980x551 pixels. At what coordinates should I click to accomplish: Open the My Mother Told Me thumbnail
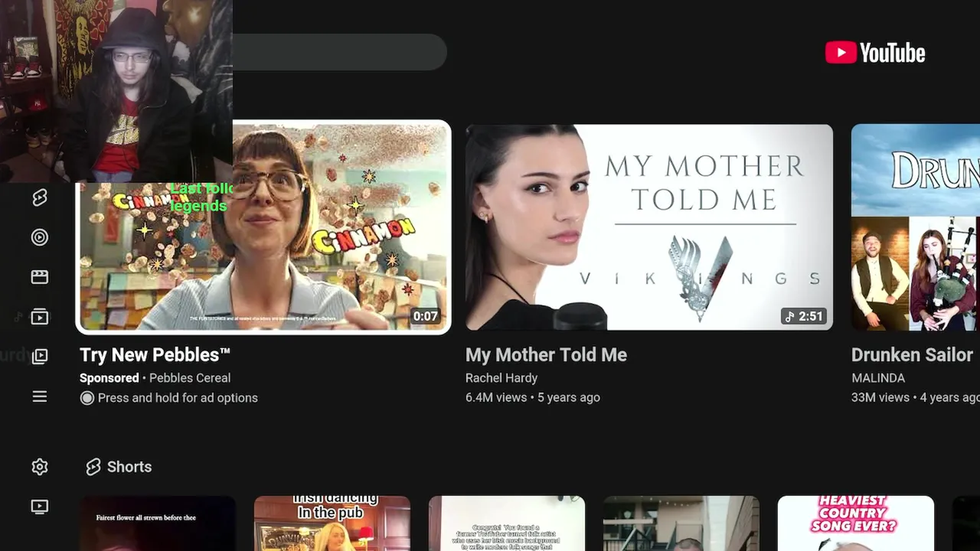pos(649,227)
